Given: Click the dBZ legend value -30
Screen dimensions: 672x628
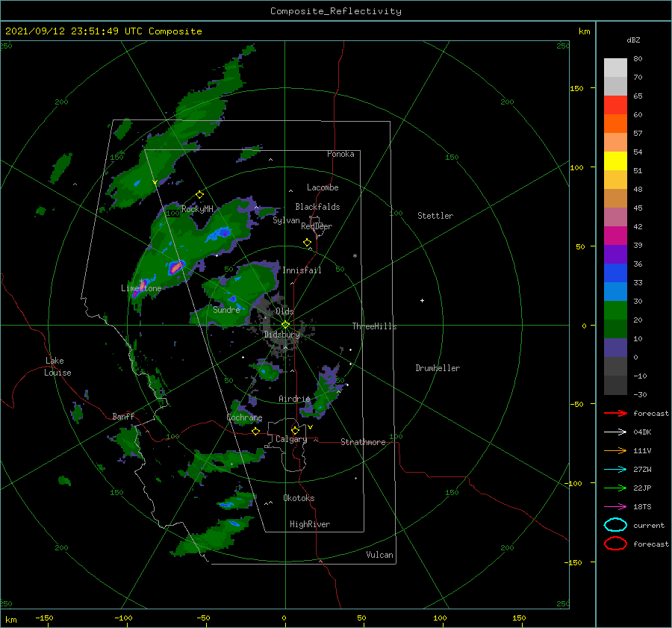Looking at the screenshot, I should (640, 394).
